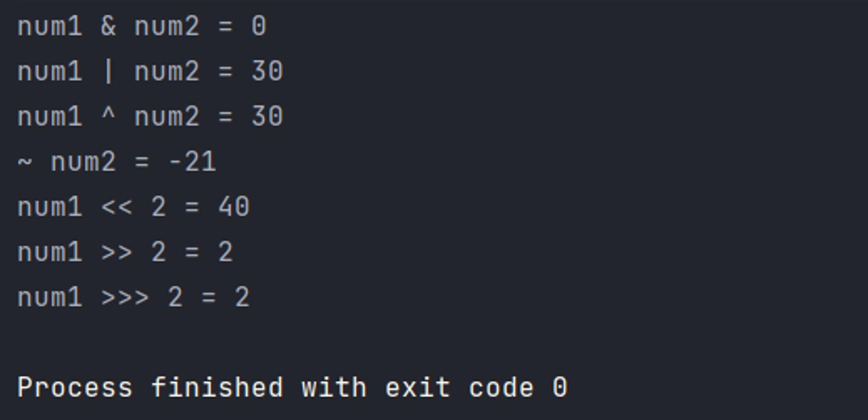Viewport: 868px width, 420px height.
Task: Click the left shift '<<' operator
Action: [117, 207]
